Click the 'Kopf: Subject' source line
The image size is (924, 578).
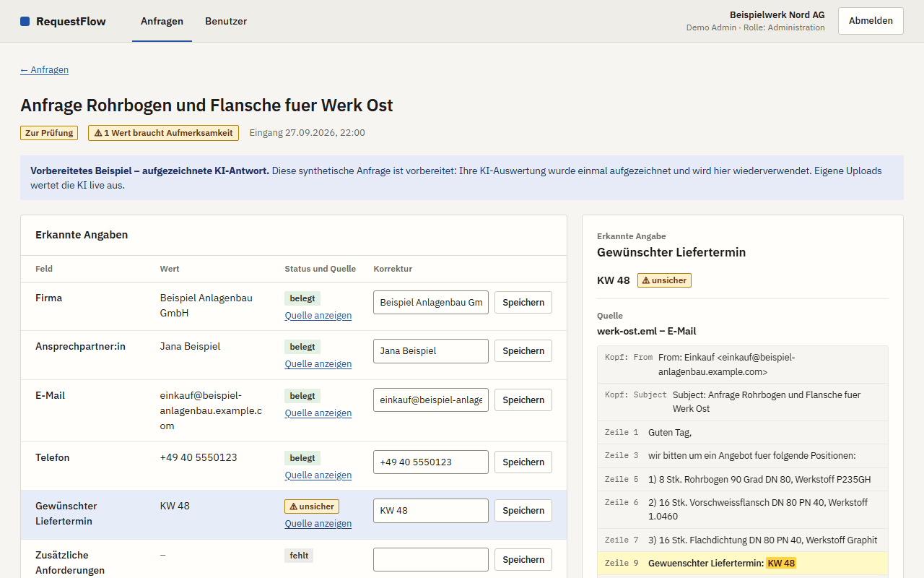point(743,402)
